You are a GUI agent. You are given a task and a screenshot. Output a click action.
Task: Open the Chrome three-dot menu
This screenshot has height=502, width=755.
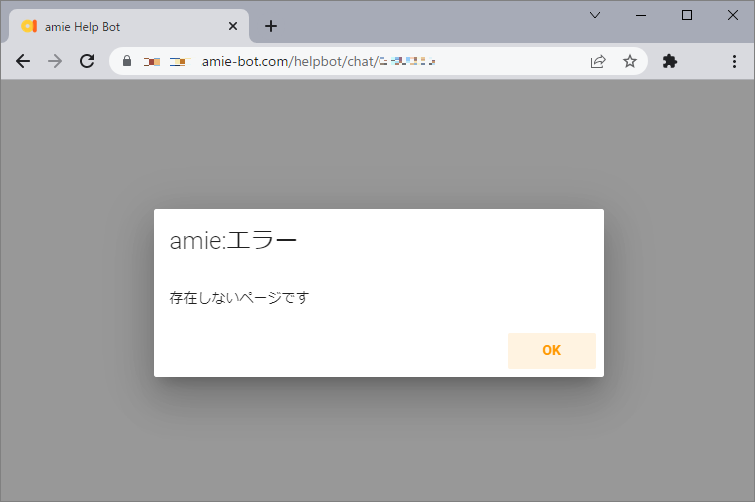[734, 61]
